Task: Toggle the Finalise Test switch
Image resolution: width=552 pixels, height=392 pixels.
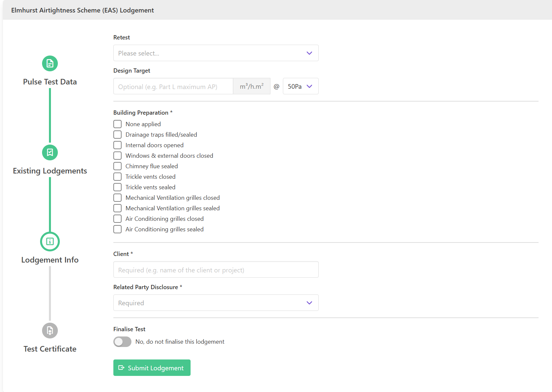Action: coord(122,342)
